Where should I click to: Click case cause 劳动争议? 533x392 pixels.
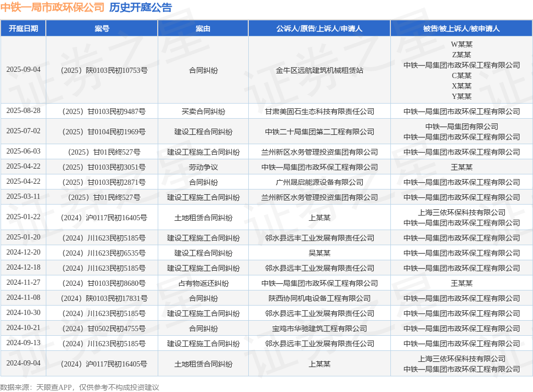[x=204, y=167]
